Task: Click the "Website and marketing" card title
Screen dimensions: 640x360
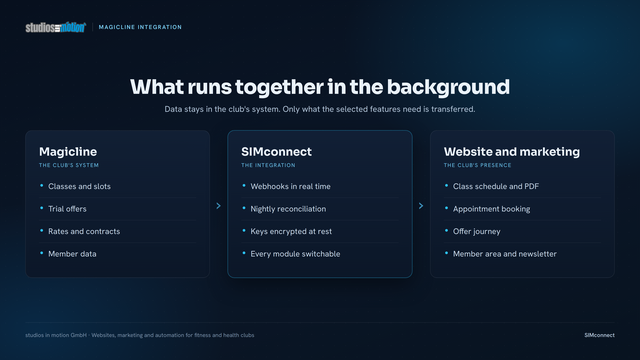Action: pos(511,151)
